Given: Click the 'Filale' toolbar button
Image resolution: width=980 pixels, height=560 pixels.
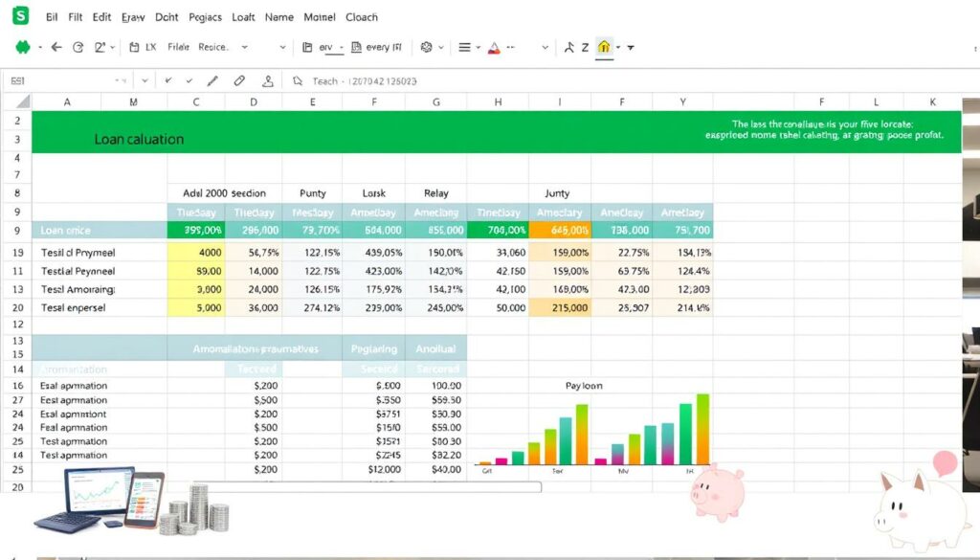Looking at the screenshot, I should [x=178, y=47].
